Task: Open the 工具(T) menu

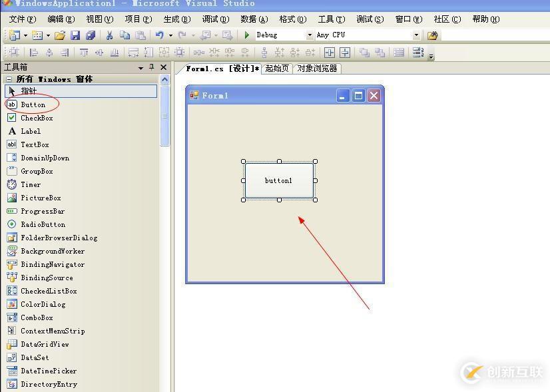Action: pyautogui.click(x=332, y=19)
